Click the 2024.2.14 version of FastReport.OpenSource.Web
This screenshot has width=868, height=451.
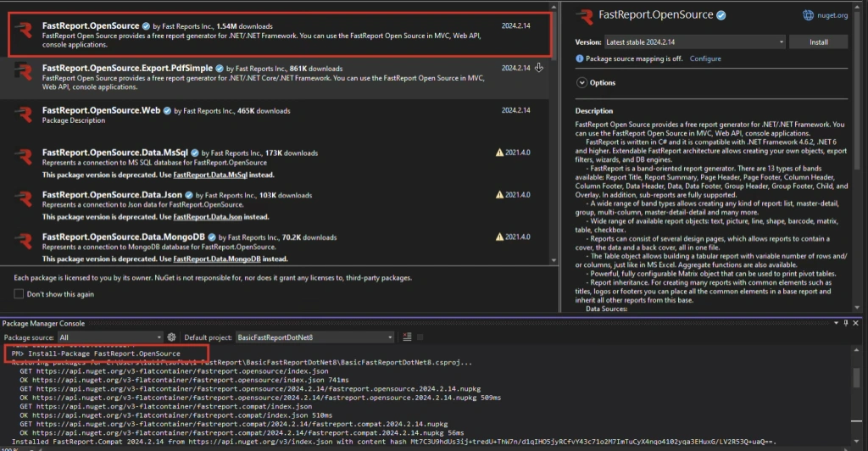(x=515, y=110)
